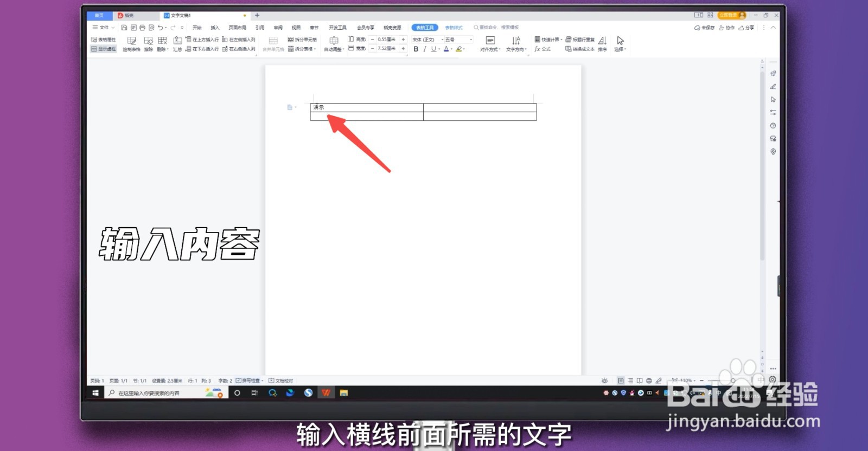Open Table Properties (表格属性)
Screen dimensions: 868x451
coord(104,40)
